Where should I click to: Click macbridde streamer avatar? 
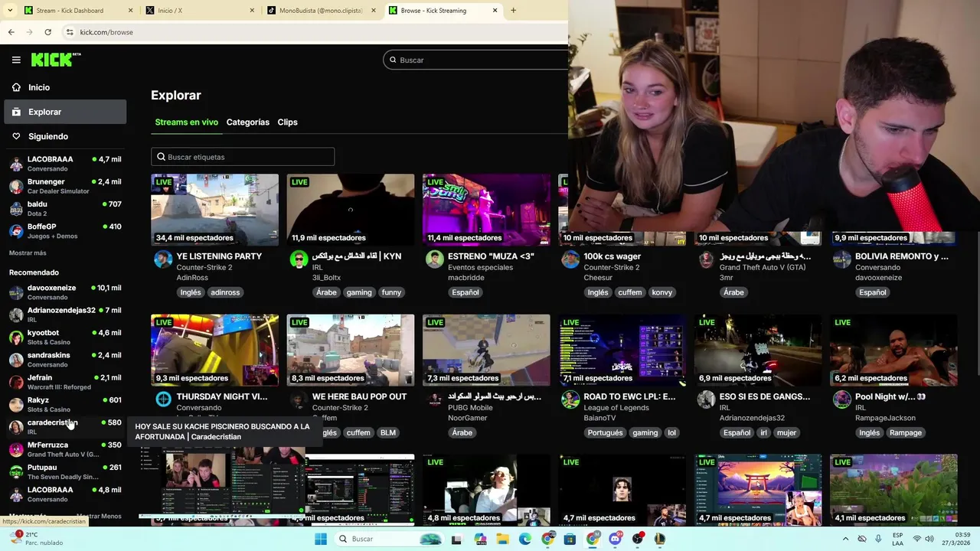[435, 259]
